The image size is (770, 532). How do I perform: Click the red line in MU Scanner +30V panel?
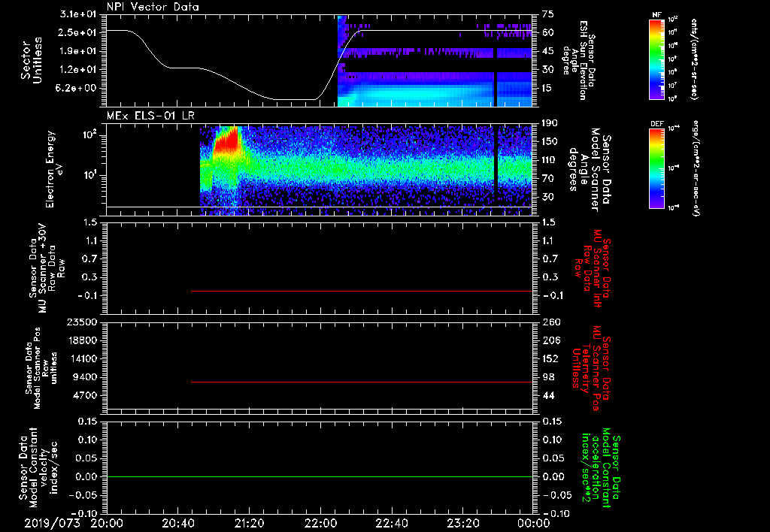coord(362,291)
